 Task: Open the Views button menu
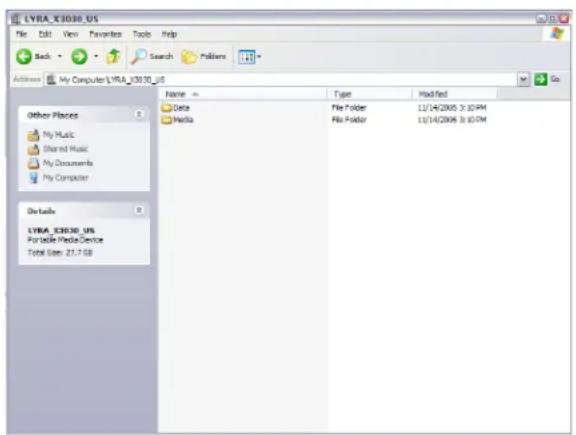pyautogui.click(x=249, y=57)
